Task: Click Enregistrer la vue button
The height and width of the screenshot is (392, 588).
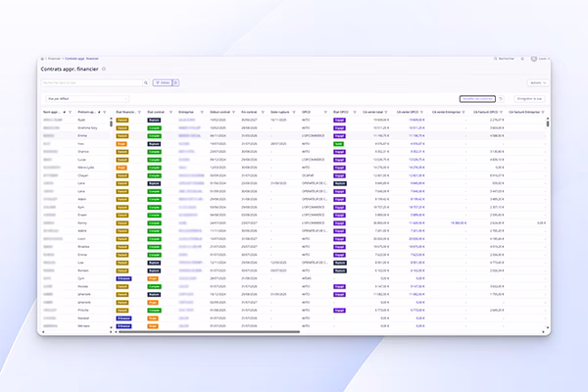Action: pos(529,99)
